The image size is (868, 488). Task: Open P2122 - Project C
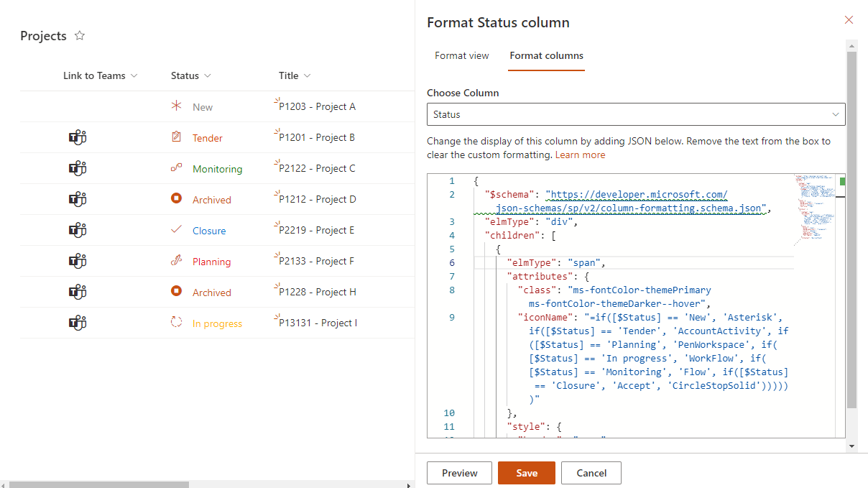[x=318, y=168]
